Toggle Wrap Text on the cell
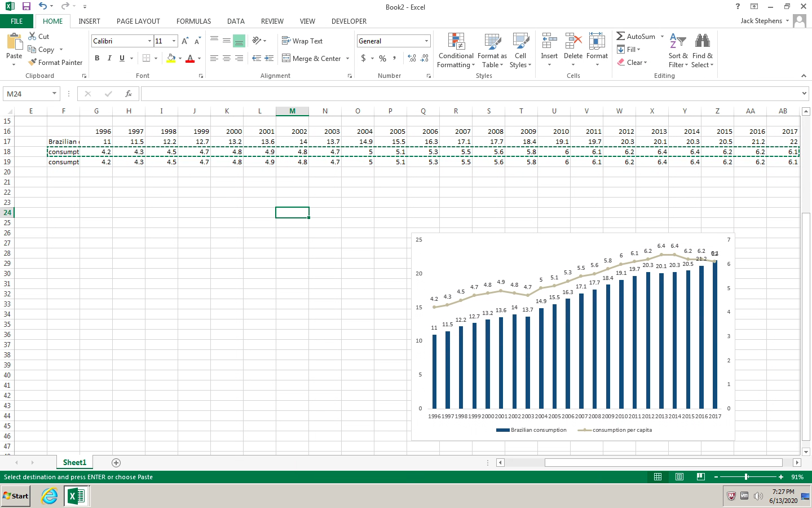This screenshot has width=812, height=508. click(x=302, y=41)
